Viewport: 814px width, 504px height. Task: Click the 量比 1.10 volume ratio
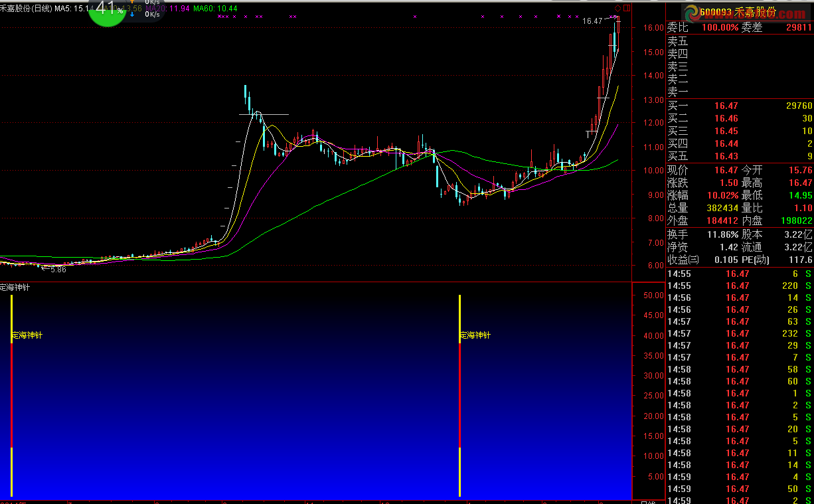tap(803, 208)
